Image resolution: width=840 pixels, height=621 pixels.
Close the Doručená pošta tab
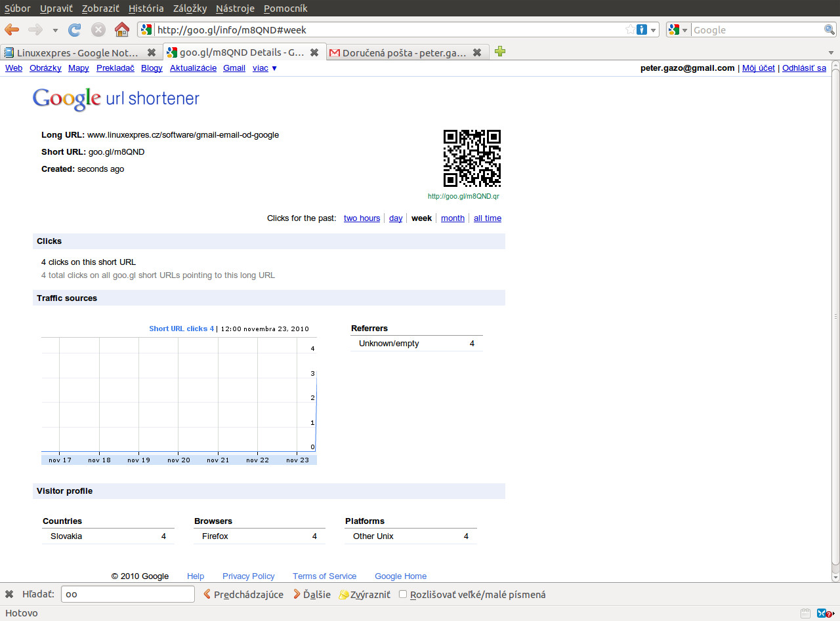click(x=477, y=52)
